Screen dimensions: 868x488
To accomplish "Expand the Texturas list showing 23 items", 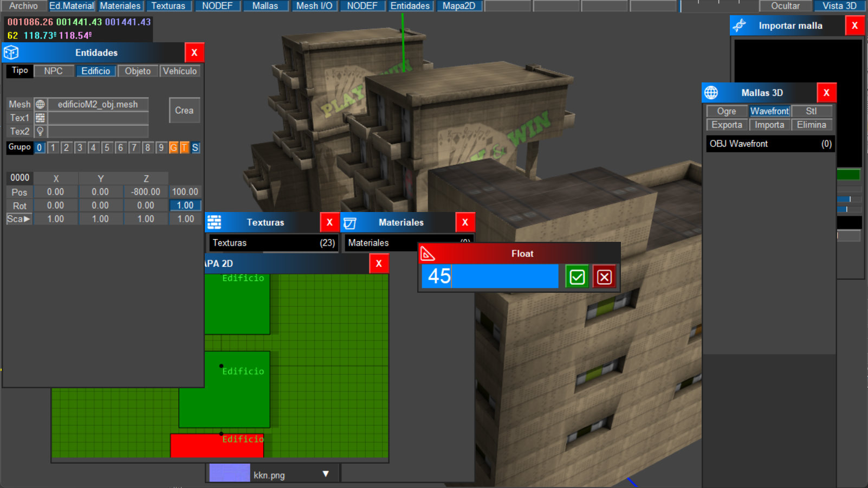I will [273, 243].
